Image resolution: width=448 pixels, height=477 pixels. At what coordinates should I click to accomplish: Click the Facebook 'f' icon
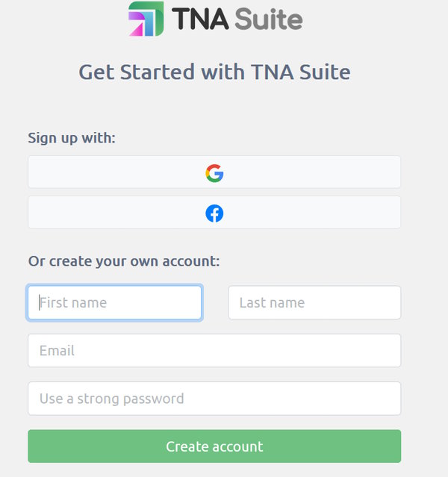tap(214, 213)
